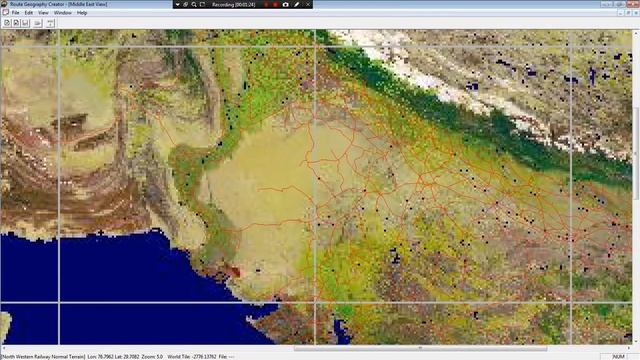Open the recording bar dropdown arrow
640x360 pixels.
tap(178, 4)
